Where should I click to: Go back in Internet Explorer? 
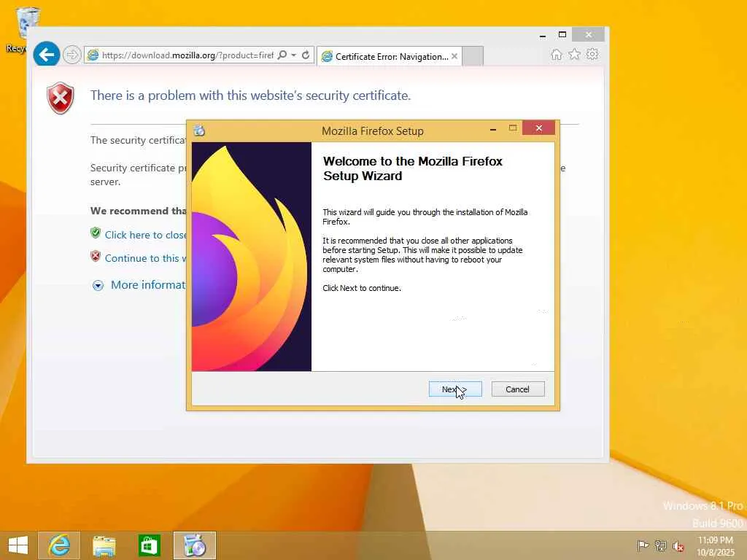coord(47,55)
